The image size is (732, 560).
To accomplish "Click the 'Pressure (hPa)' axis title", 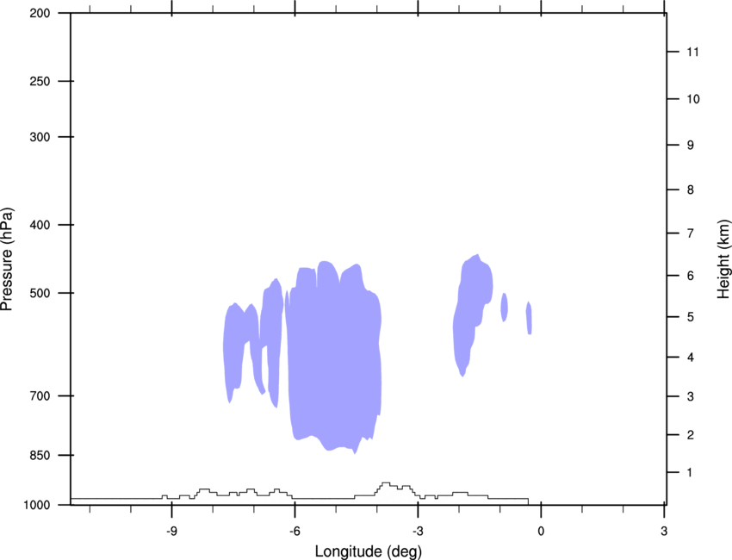I will click(7, 259).
